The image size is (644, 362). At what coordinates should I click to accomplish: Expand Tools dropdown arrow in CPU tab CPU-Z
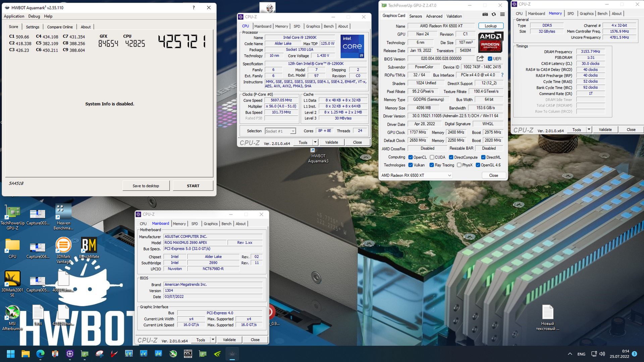[315, 142]
